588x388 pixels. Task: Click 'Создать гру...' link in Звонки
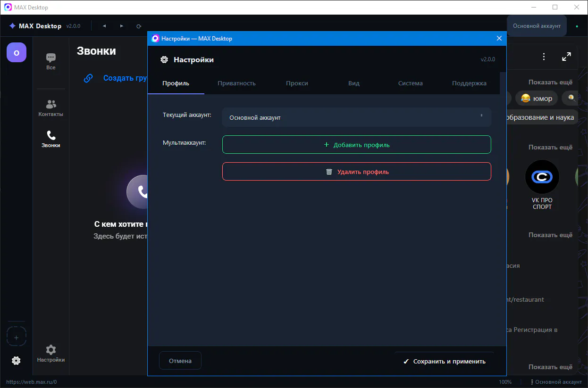125,78
